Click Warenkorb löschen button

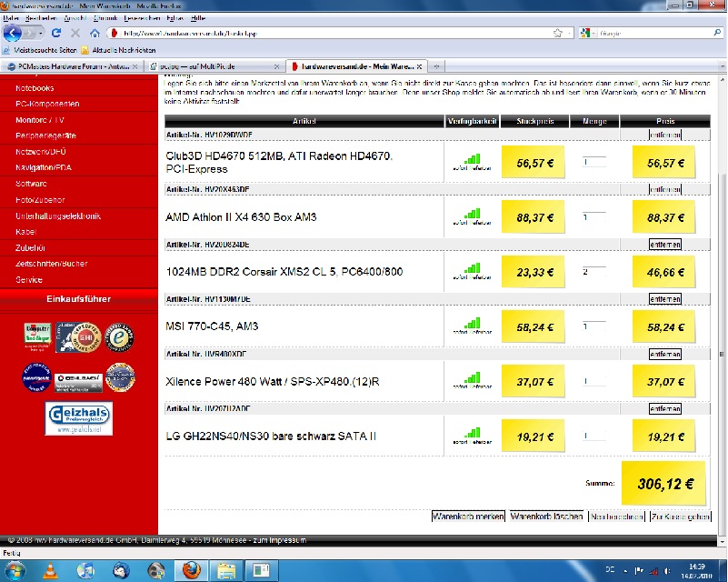[x=546, y=516]
